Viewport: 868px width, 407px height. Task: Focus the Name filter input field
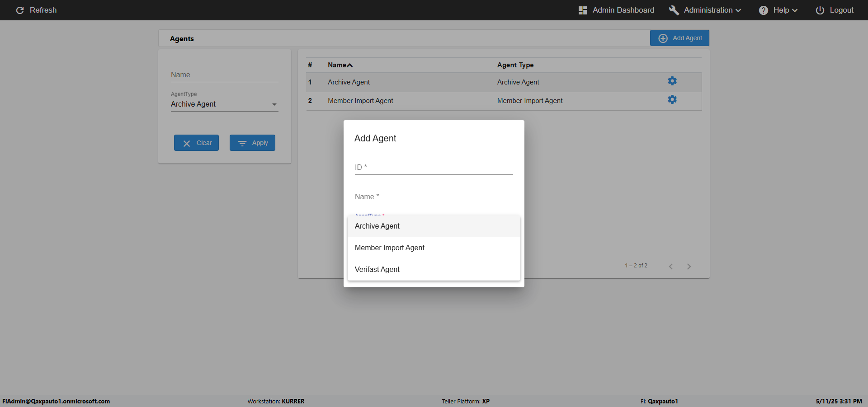point(224,75)
